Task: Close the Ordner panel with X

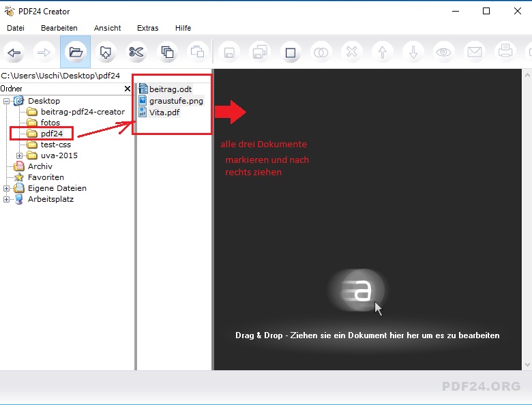Action: 128,89
